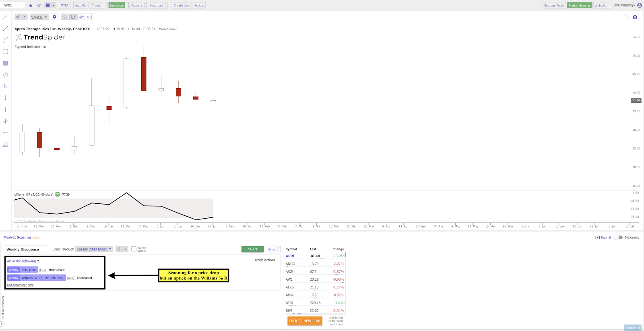Expand the All of the following dropdown
Viewport: 644px width, 331px height.
pyautogui.click(x=23, y=261)
